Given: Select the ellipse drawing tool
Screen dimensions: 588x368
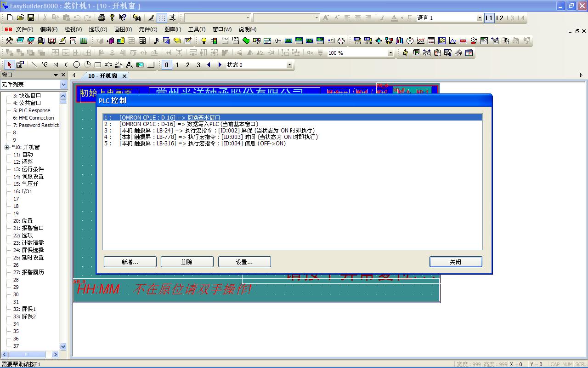Looking at the screenshot, I should 77,65.
